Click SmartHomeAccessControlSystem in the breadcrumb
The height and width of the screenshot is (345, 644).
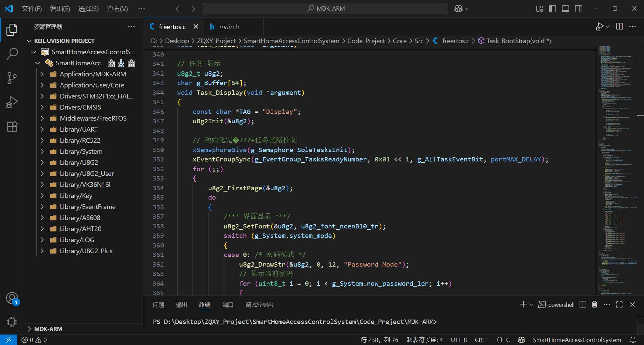pyautogui.click(x=291, y=41)
